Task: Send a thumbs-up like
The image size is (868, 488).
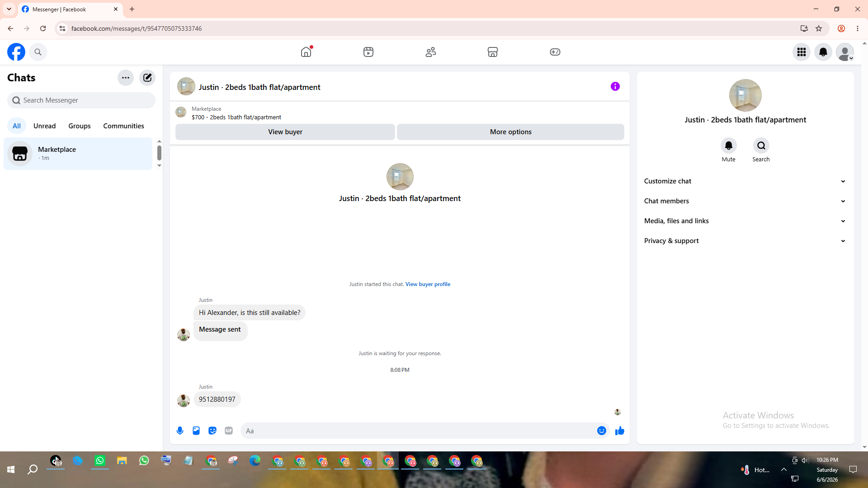Action: tap(620, 431)
